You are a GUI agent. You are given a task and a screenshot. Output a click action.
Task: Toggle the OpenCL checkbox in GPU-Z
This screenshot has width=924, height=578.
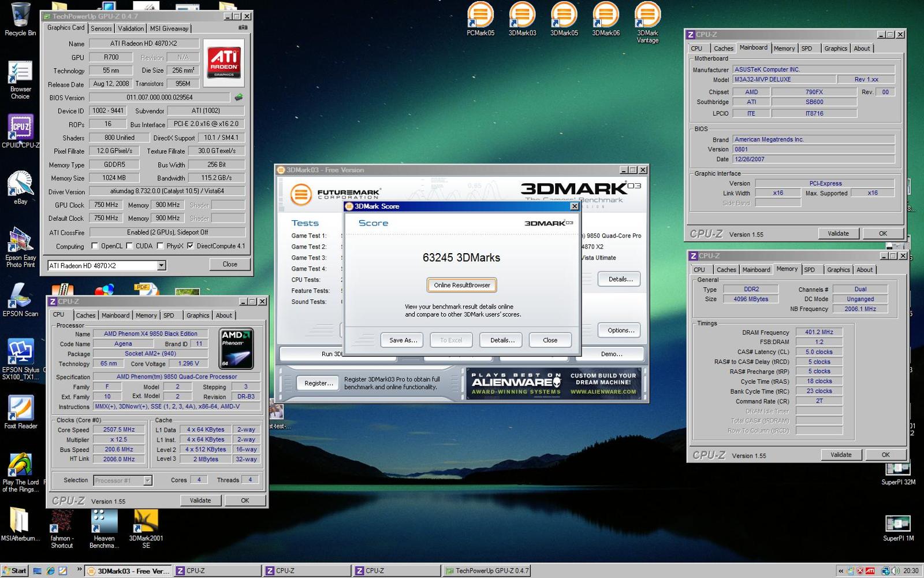coord(95,246)
